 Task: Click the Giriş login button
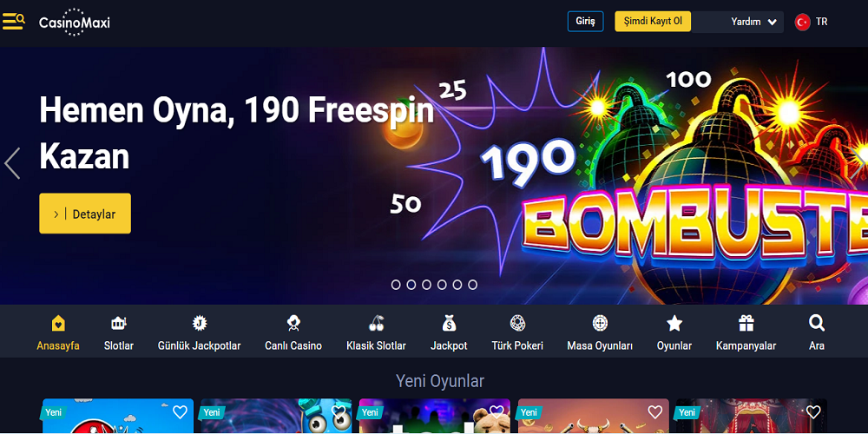pos(585,22)
